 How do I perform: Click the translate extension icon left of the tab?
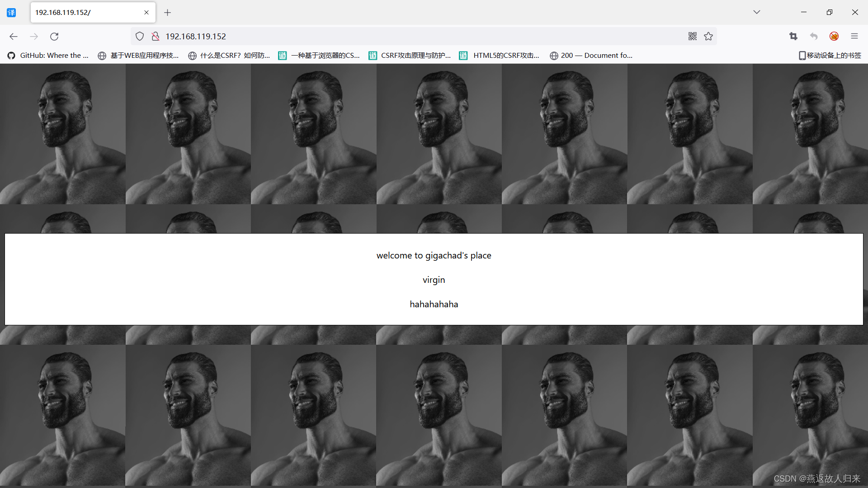[x=11, y=13]
